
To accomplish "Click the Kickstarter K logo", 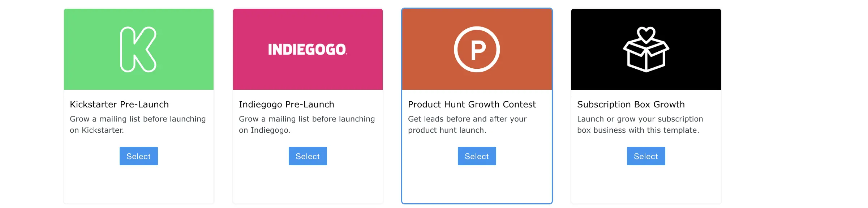I will pos(138,49).
